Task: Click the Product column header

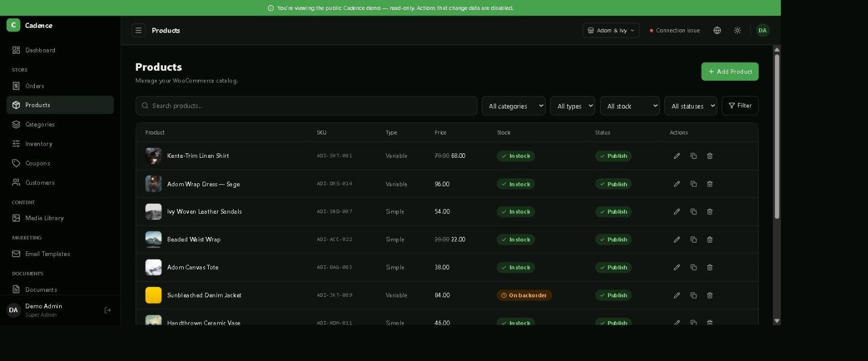Action: [154, 133]
